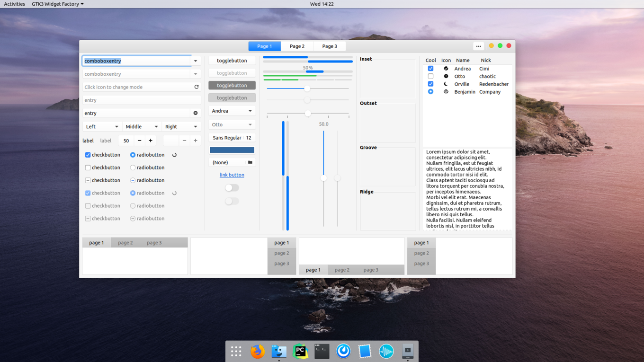Uncheck Cool checkbox for Orville

point(430,84)
